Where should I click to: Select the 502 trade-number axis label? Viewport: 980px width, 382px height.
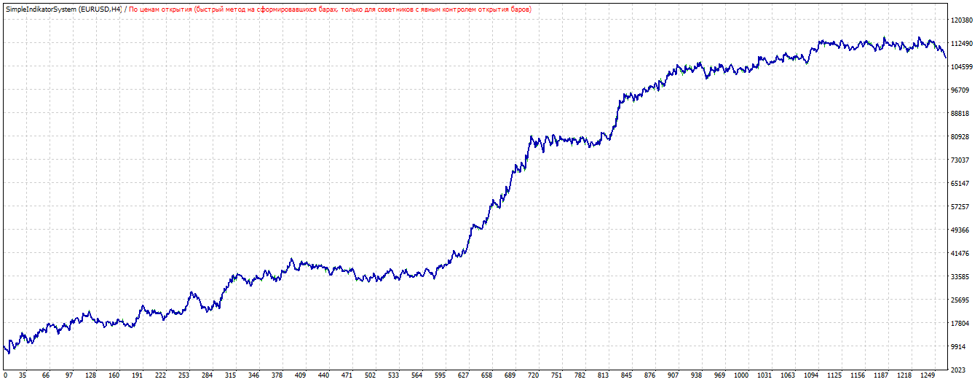[370, 376]
